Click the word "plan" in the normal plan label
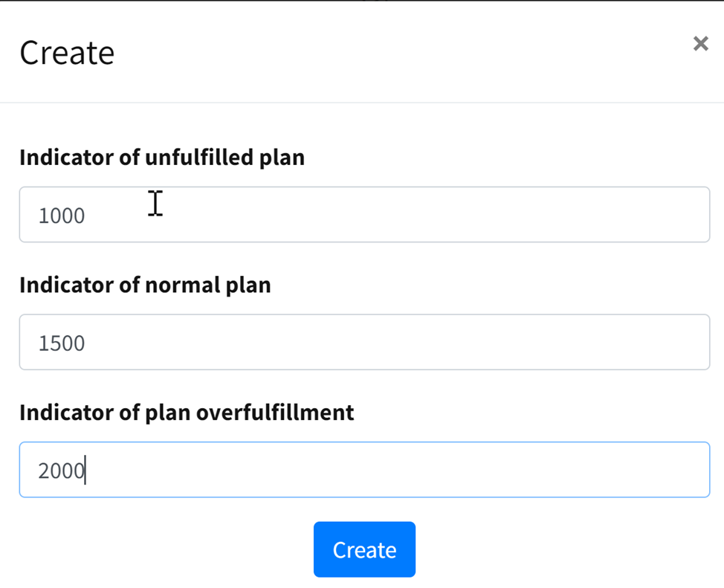Viewport: 724px width, 588px height. (x=248, y=285)
